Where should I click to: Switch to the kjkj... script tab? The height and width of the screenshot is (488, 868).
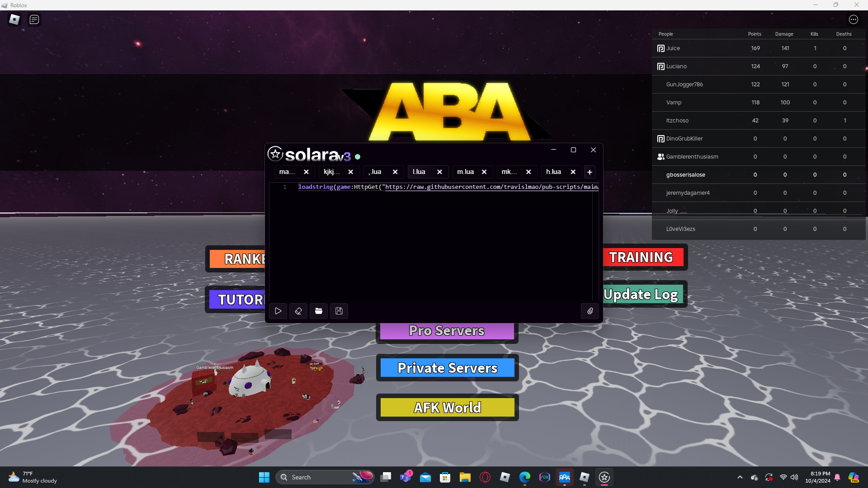[x=332, y=172]
